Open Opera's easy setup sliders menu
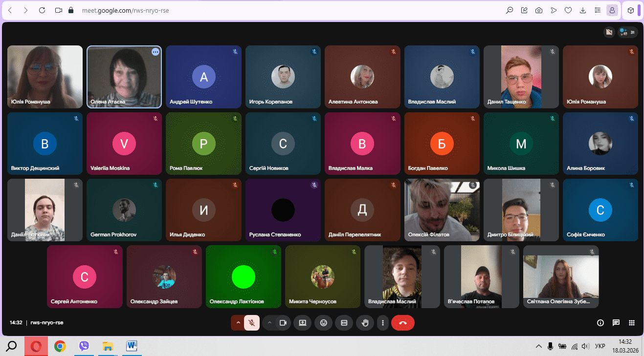Viewport: 644px width, 356px height. pos(597,10)
